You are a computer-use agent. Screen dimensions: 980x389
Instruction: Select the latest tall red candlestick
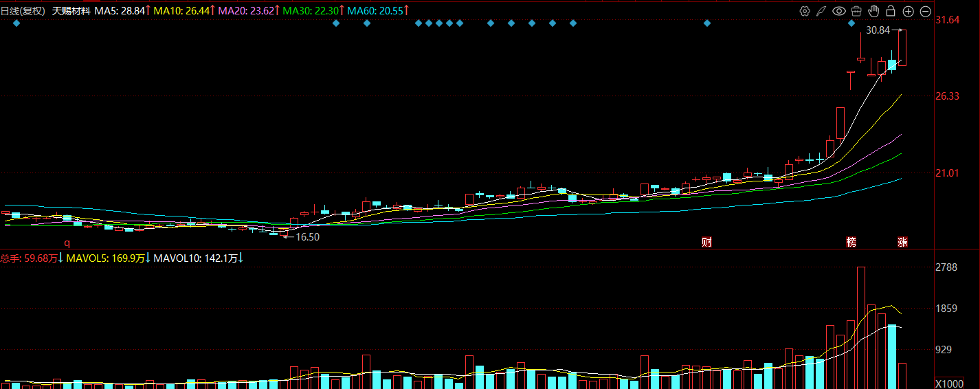902,47
